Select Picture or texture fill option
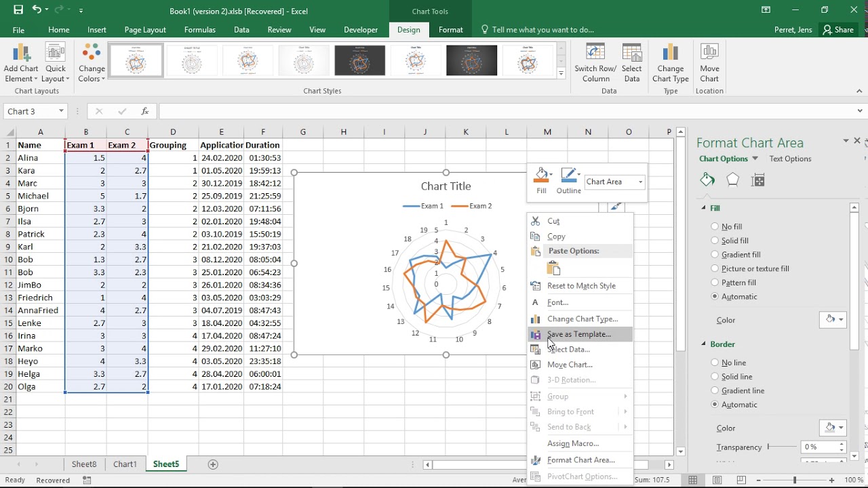Image resolution: width=868 pixels, height=488 pixels. (x=715, y=268)
